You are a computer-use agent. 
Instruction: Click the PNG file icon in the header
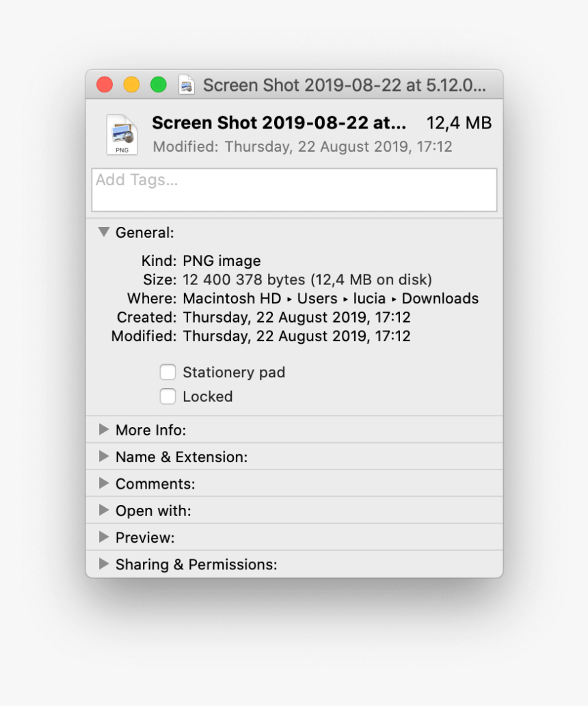[x=122, y=135]
